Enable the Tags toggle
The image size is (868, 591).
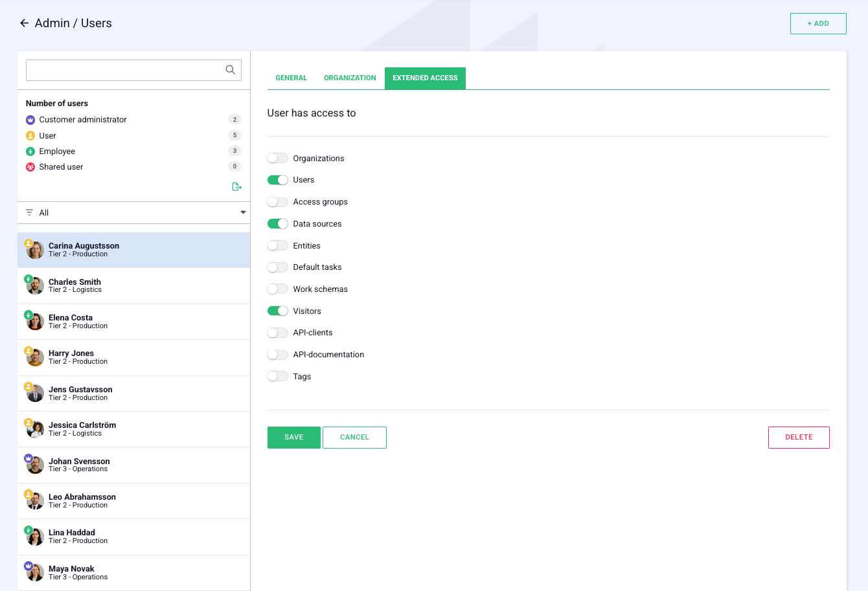click(278, 377)
